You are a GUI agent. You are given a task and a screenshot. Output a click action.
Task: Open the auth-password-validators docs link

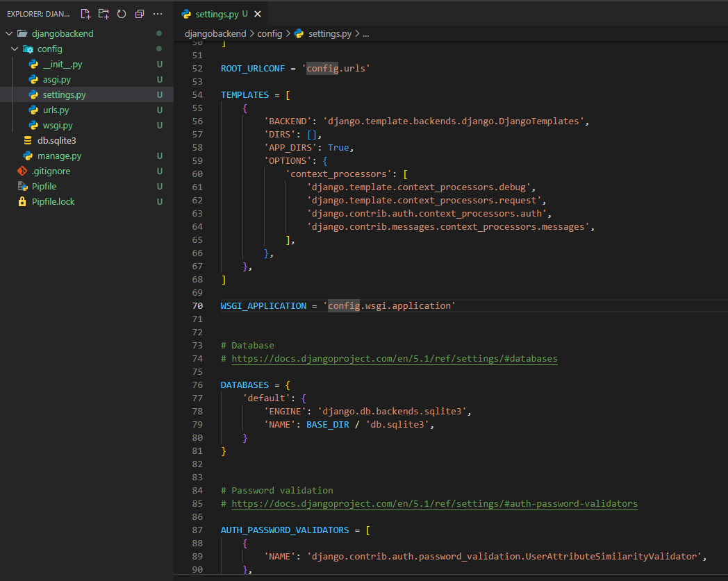tap(434, 504)
